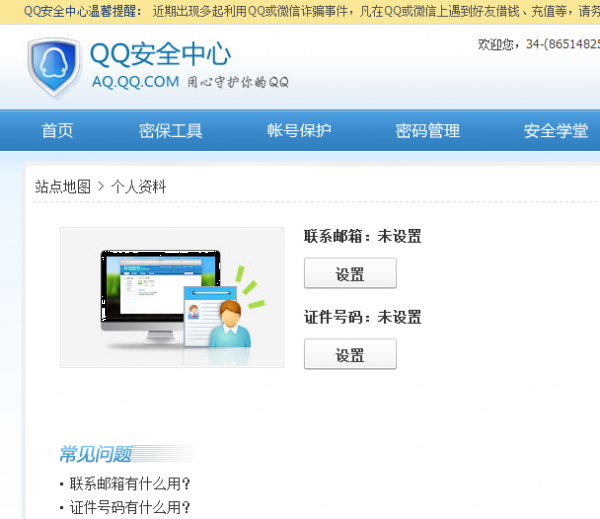This screenshot has height=519, width=600.
Task: Open FAQ 证件号码有什么用?
Action: pyautogui.click(x=130, y=508)
